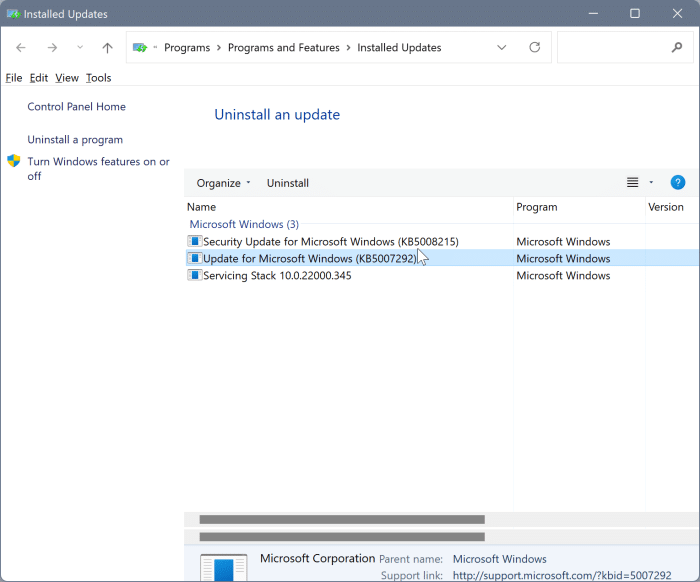Click the large update icon in details pane

(224, 567)
